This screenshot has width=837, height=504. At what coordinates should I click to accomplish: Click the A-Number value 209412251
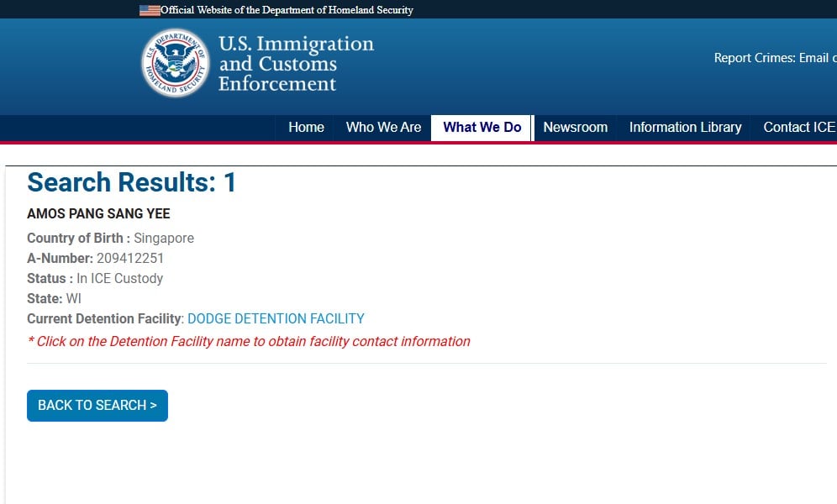point(130,259)
